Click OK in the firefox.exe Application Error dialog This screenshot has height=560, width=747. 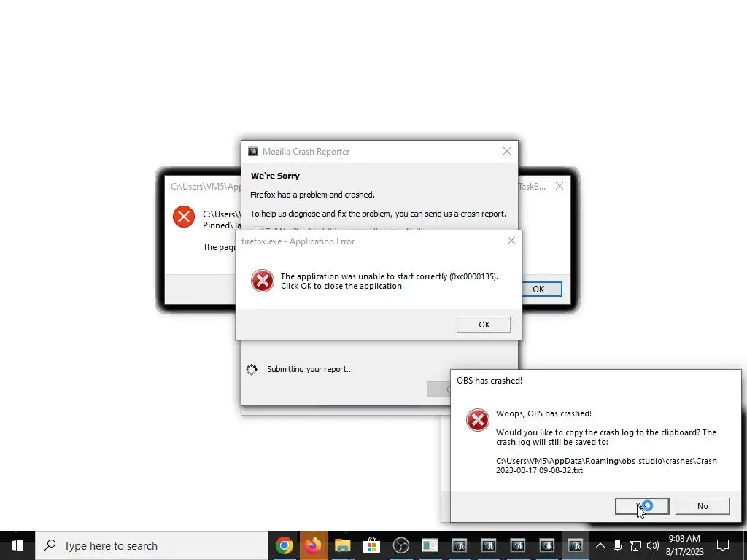point(484,324)
